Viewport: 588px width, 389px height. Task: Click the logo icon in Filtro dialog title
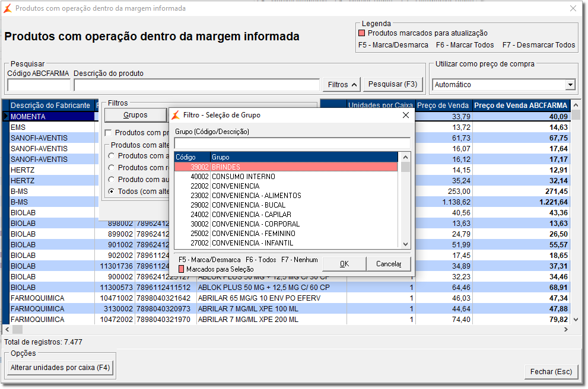click(x=176, y=115)
